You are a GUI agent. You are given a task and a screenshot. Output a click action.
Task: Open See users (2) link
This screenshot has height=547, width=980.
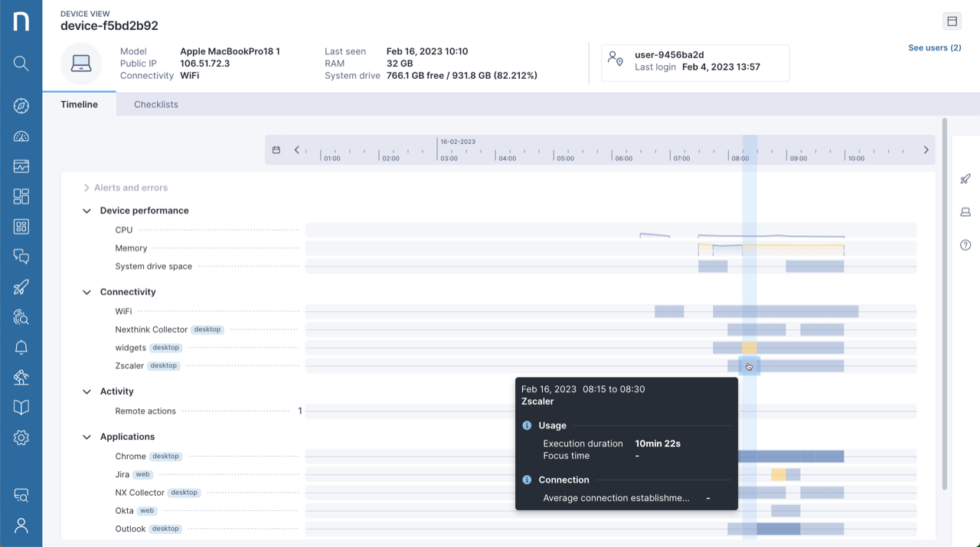[x=934, y=47]
